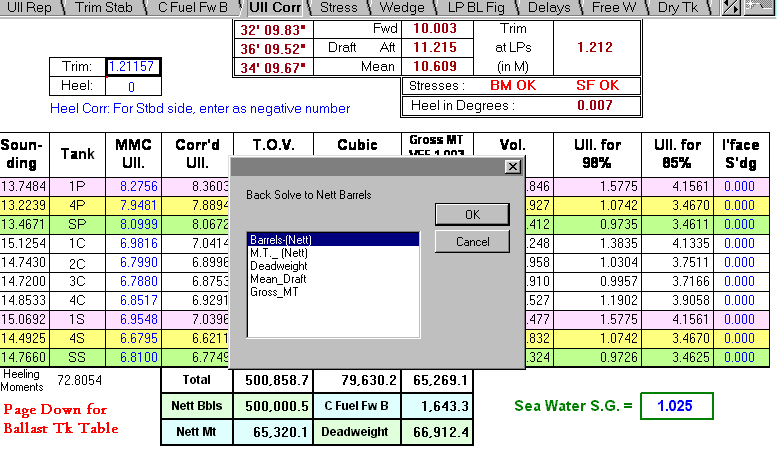Click the tab scroll arrows icon
Viewport: 777px width, 458px height.
point(731,7)
